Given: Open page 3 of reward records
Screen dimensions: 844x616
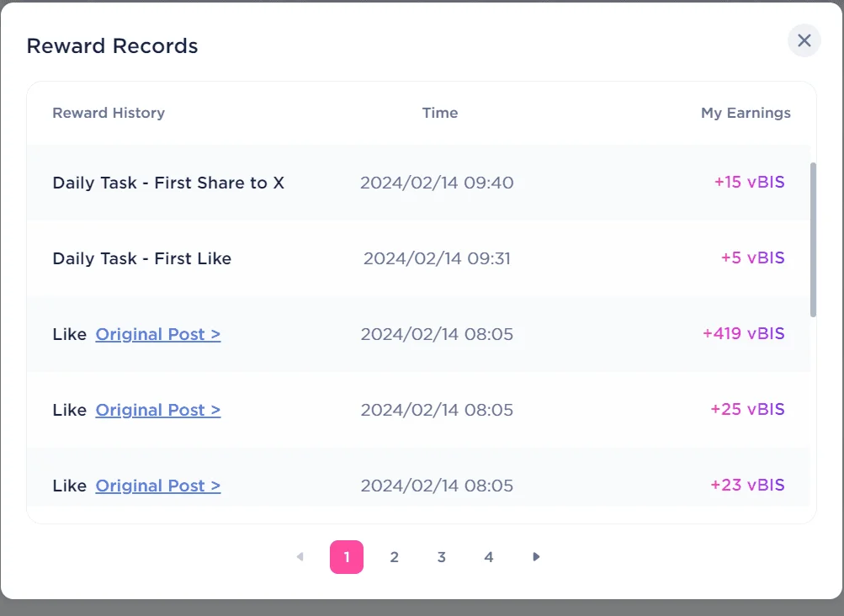Looking at the screenshot, I should point(442,557).
